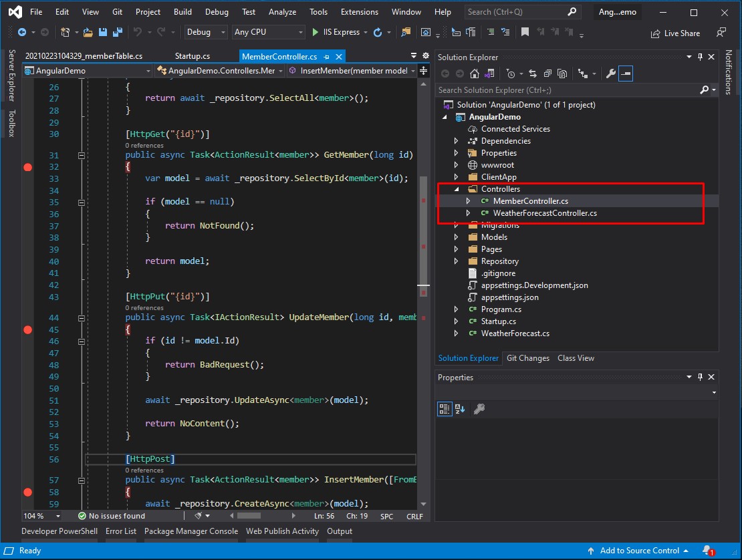Open Properties wrench icon in Solution Explorer
The height and width of the screenshot is (560, 742).
610,74
